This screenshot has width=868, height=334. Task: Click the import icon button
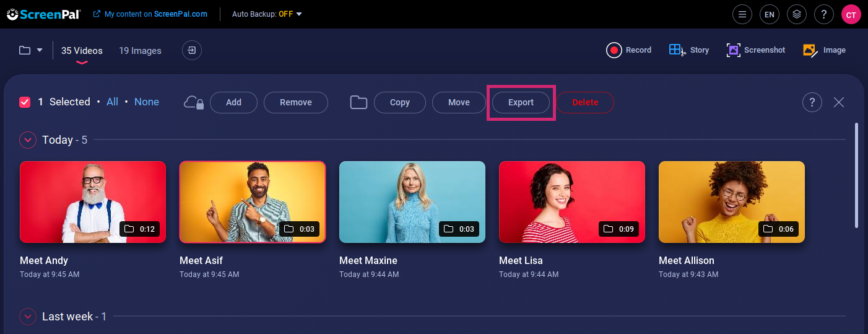point(192,50)
